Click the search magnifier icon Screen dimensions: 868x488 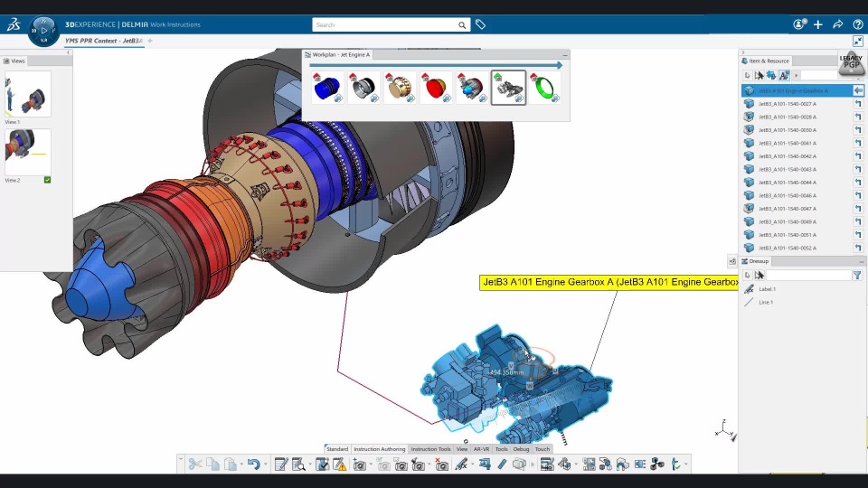tap(462, 25)
